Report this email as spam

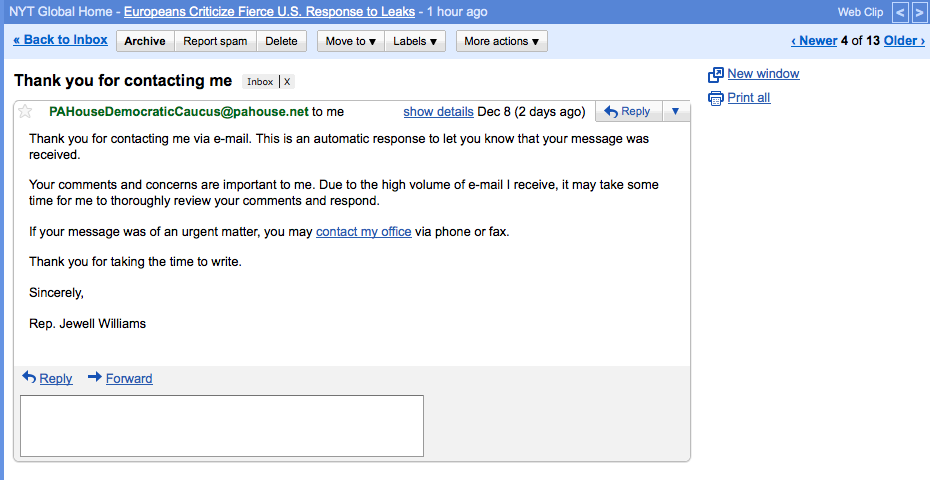[215, 41]
